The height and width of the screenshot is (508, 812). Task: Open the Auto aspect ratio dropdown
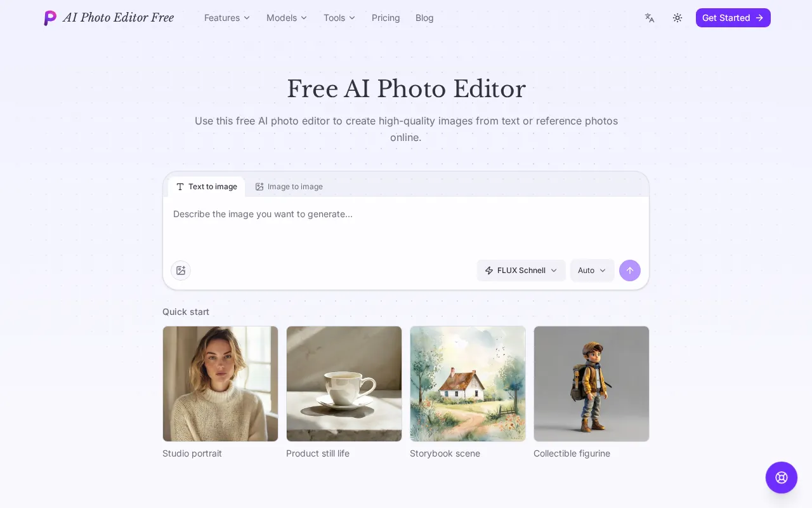click(592, 271)
